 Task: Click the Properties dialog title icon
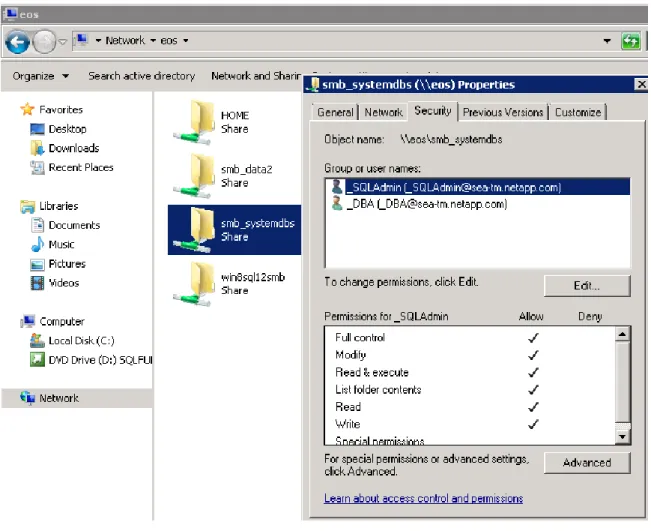pyautogui.click(x=313, y=85)
